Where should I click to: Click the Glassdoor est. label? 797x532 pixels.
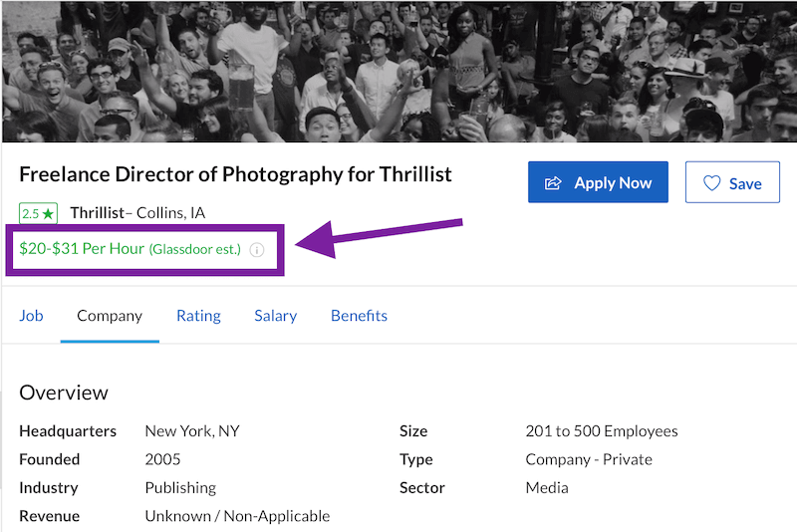click(x=195, y=249)
